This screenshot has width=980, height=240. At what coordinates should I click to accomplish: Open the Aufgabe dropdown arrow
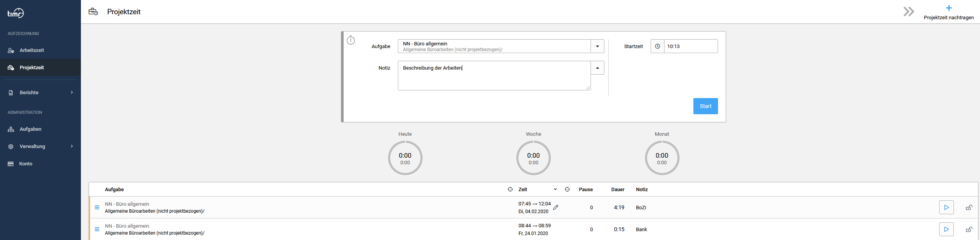click(597, 46)
